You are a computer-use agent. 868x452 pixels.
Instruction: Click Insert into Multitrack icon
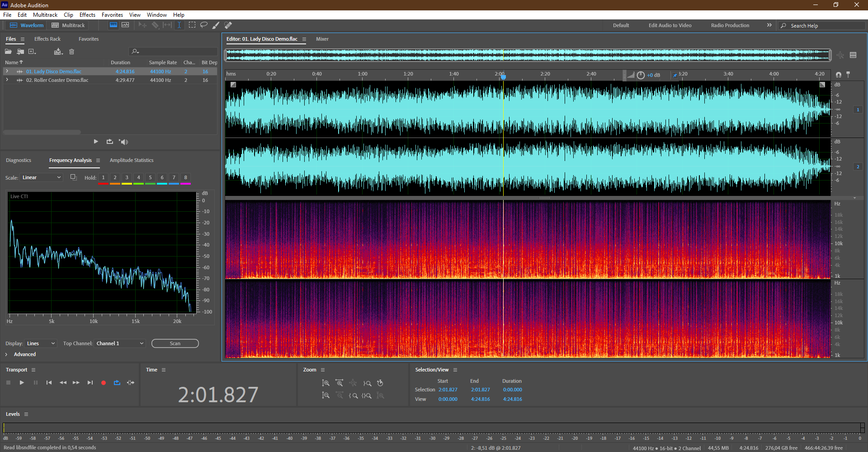(x=58, y=52)
